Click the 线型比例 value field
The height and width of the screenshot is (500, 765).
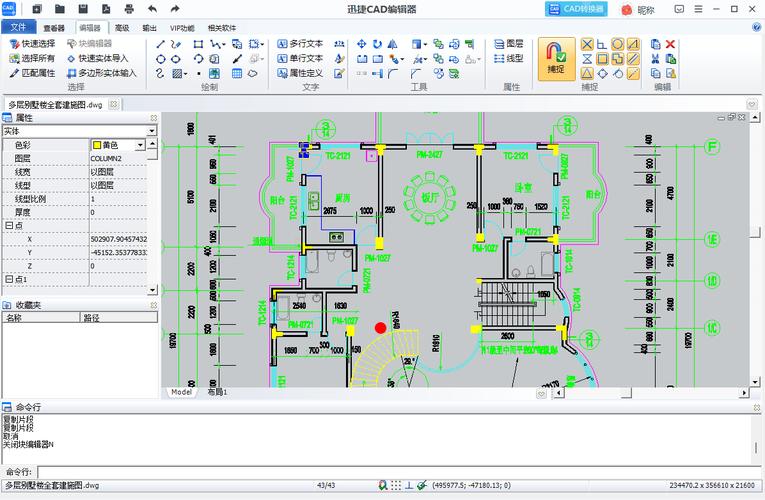tap(119, 199)
